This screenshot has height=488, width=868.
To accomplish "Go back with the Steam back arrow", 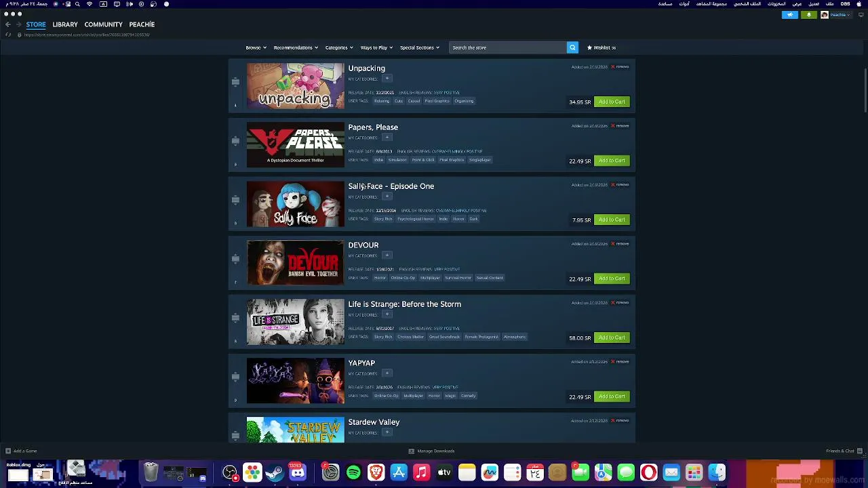I will click(8, 24).
